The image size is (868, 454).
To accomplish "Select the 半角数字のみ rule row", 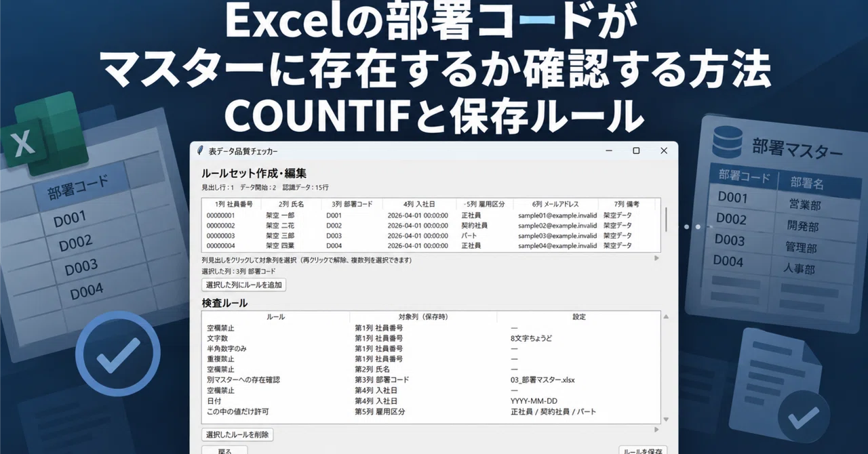I will 431,348.
